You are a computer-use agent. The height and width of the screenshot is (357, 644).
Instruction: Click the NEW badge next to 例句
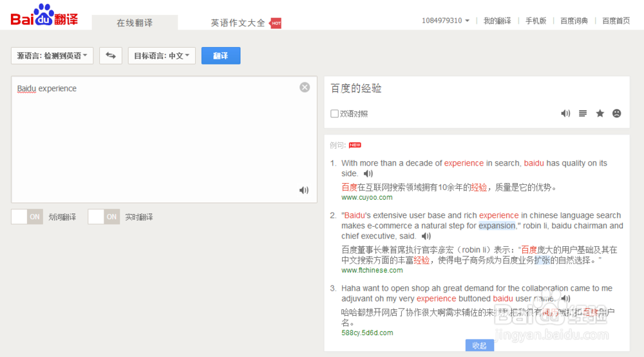tap(355, 145)
